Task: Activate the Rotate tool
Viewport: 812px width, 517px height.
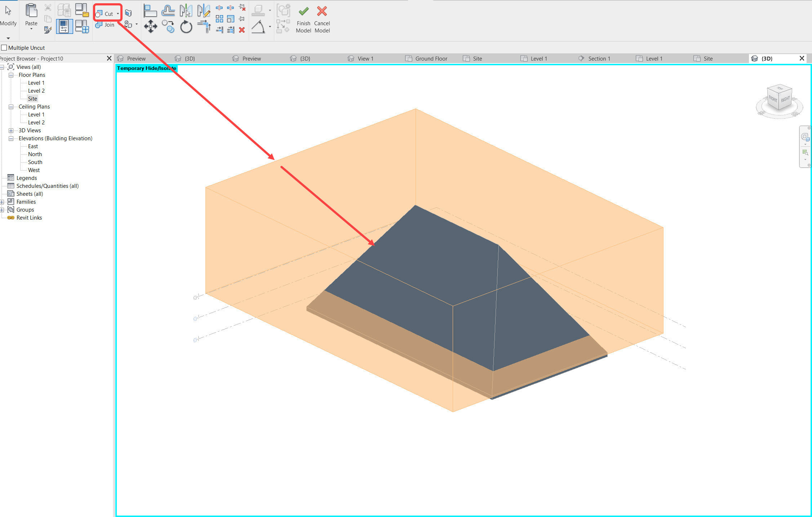Action: click(186, 26)
